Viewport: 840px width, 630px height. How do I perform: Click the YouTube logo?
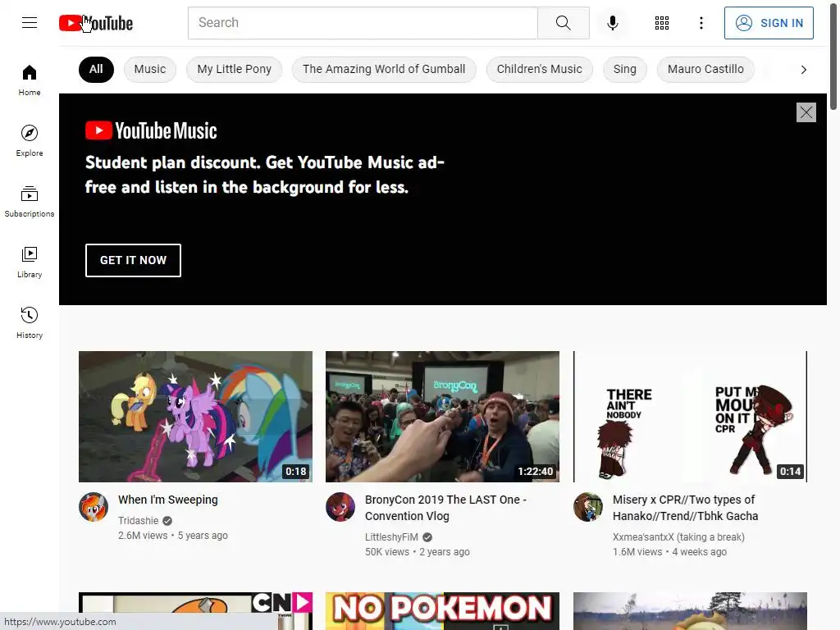(96, 23)
